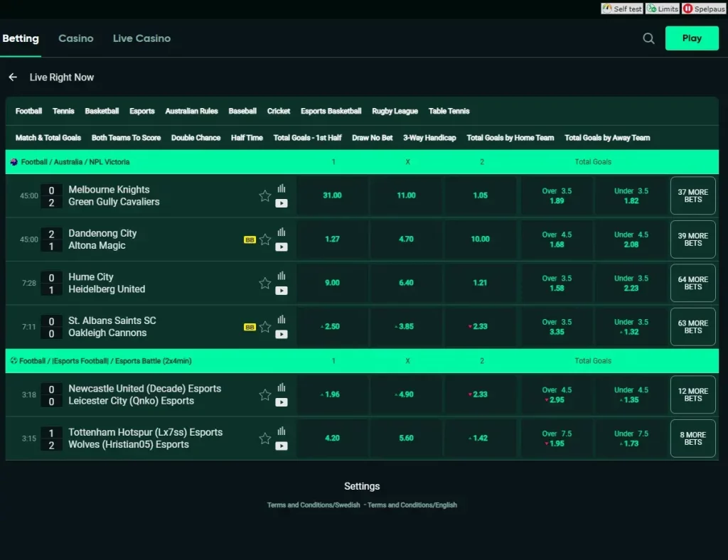This screenshot has width=728, height=560.
Task: Open statistics bars icon for Newcastle United Esports
Action: coord(282,387)
